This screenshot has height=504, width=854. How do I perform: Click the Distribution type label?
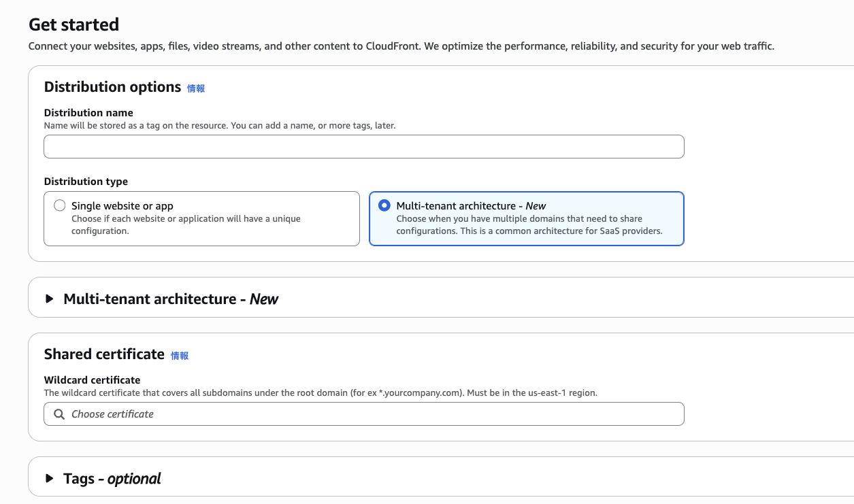point(86,182)
